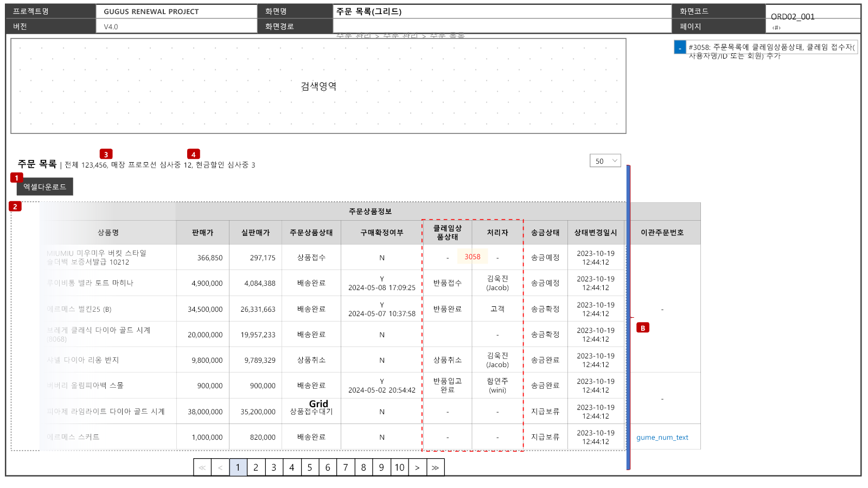Select the 브레게 클래식 다이아 골드 시계 product
The image size is (868, 488).
(x=99, y=335)
